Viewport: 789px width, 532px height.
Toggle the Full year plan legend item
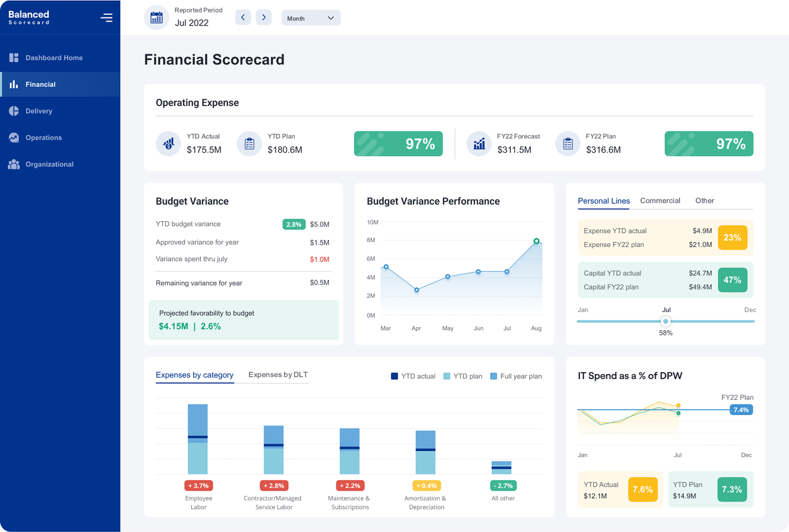click(x=515, y=376)
